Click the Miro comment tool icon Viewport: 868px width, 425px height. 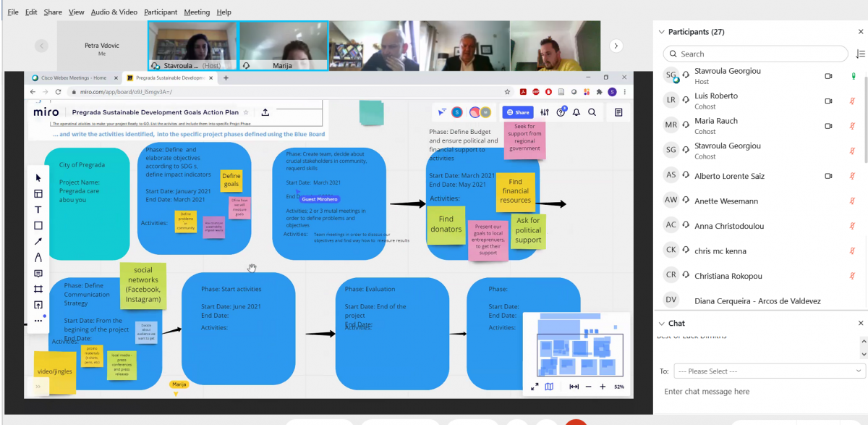point(38,273)
